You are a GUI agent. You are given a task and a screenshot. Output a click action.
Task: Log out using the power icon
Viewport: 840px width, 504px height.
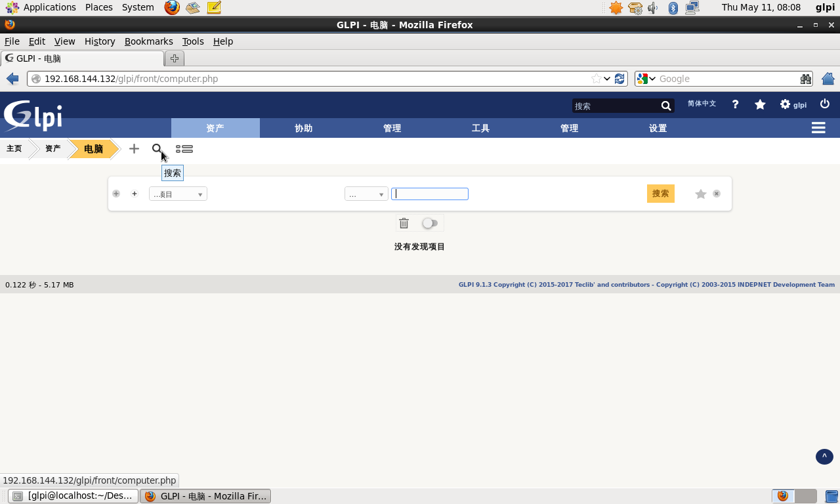825,104
